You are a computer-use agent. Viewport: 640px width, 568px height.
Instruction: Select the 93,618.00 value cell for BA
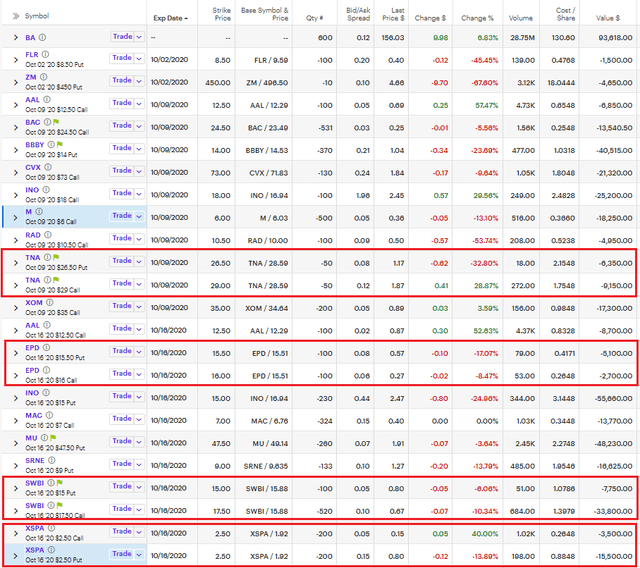coord(616,38)
